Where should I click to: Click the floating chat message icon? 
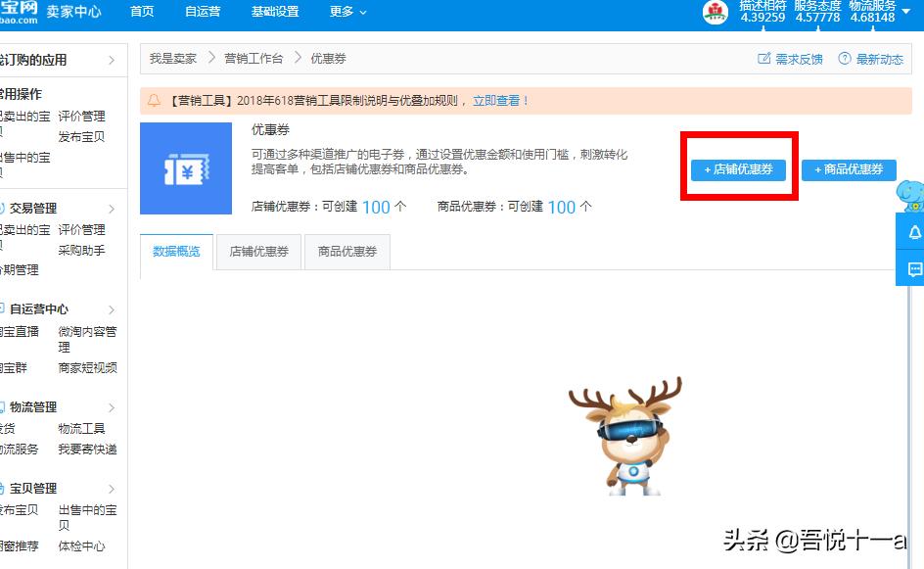(x=914, y=269)
